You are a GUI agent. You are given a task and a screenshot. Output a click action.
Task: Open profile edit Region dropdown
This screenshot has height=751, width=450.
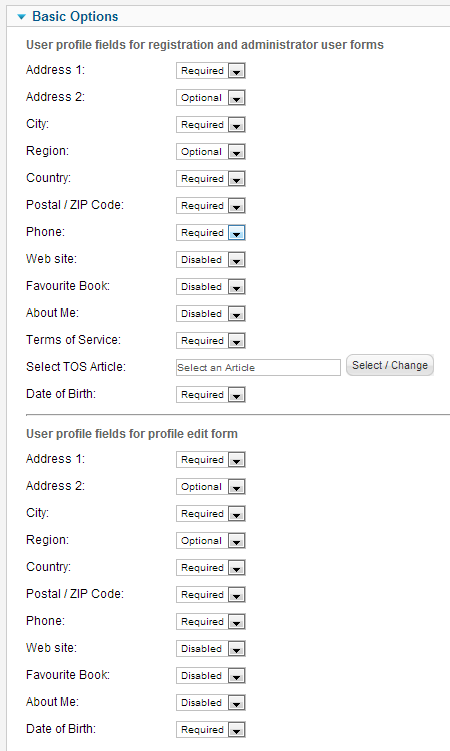[x=211, y=541]
